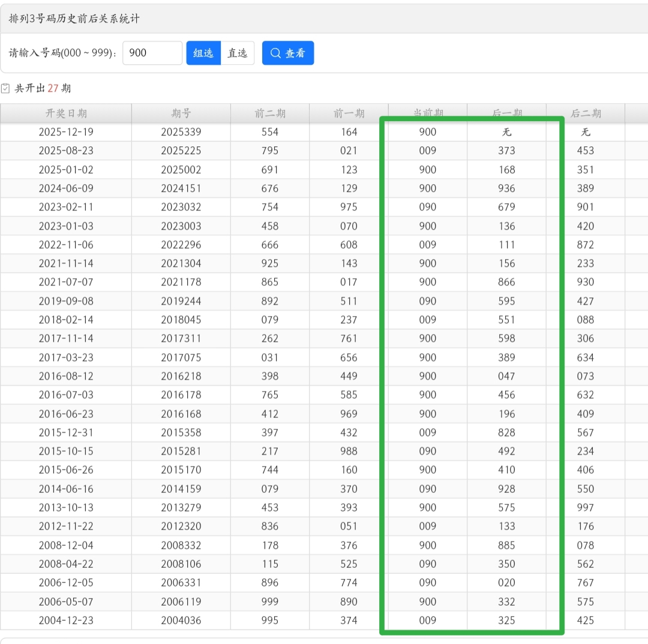Click the 后二期 column header
This screenshot has height=644, width=648.
pos(586,113)
